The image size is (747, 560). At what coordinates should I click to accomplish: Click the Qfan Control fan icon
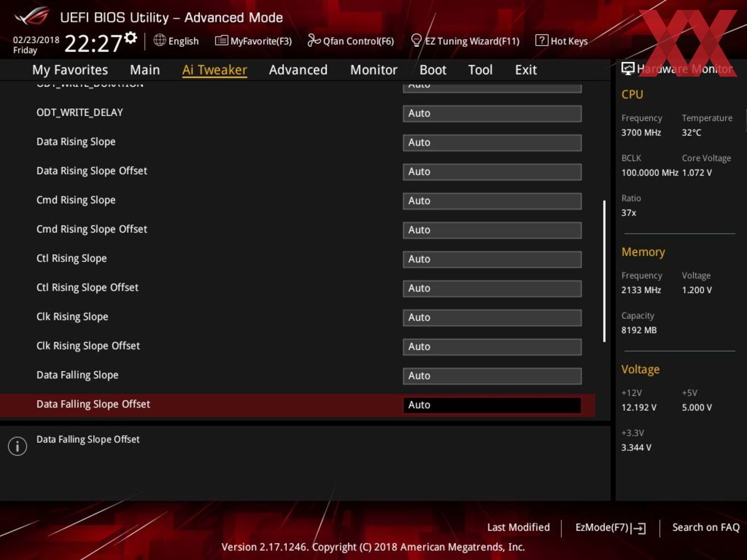tap(314, 40)
